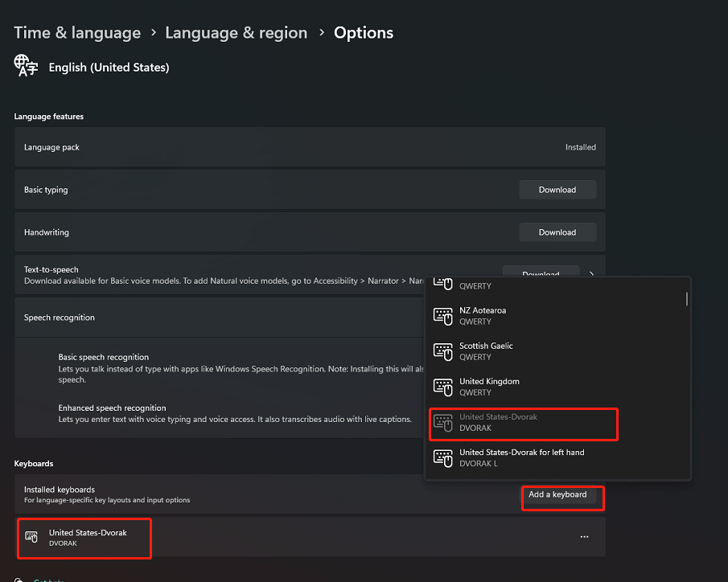Image resolution: width=728 pixels, height=582 pixels.
Task: Click the keyboard list scrollbar
Action: pyautogui.click(x=687, y=299)
